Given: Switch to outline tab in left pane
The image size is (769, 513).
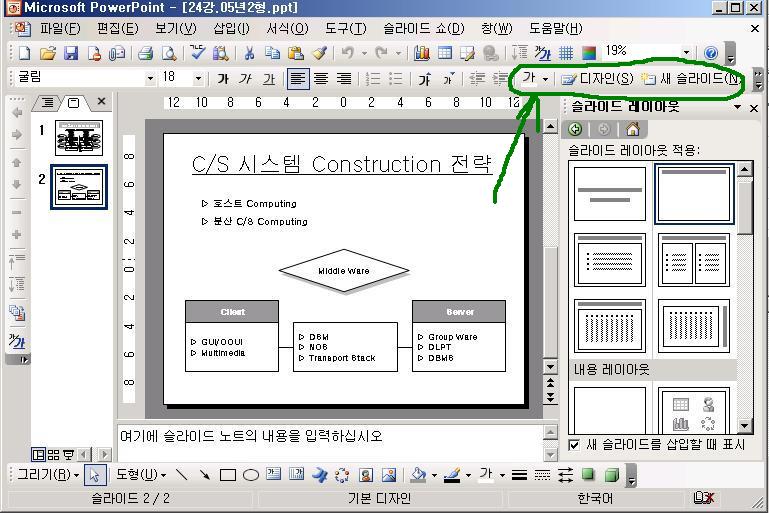Looking at the screenshot, I should pos(48,103).
